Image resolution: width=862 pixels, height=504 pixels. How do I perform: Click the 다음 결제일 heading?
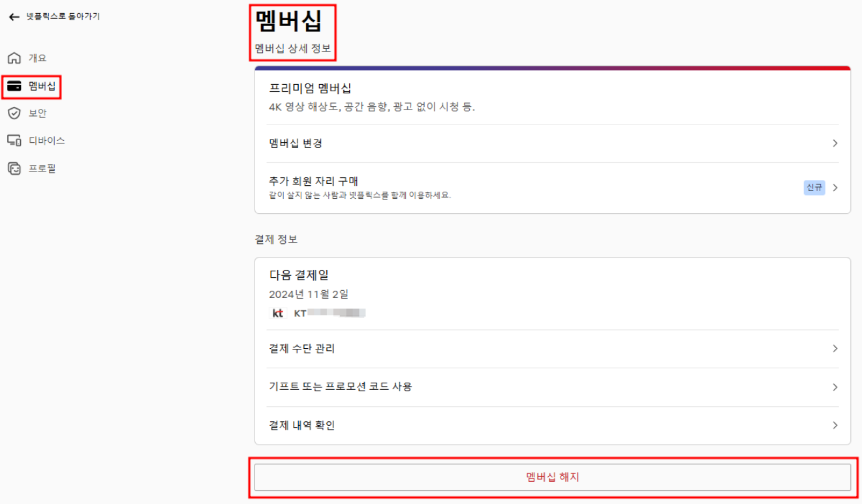pos(299,275)
